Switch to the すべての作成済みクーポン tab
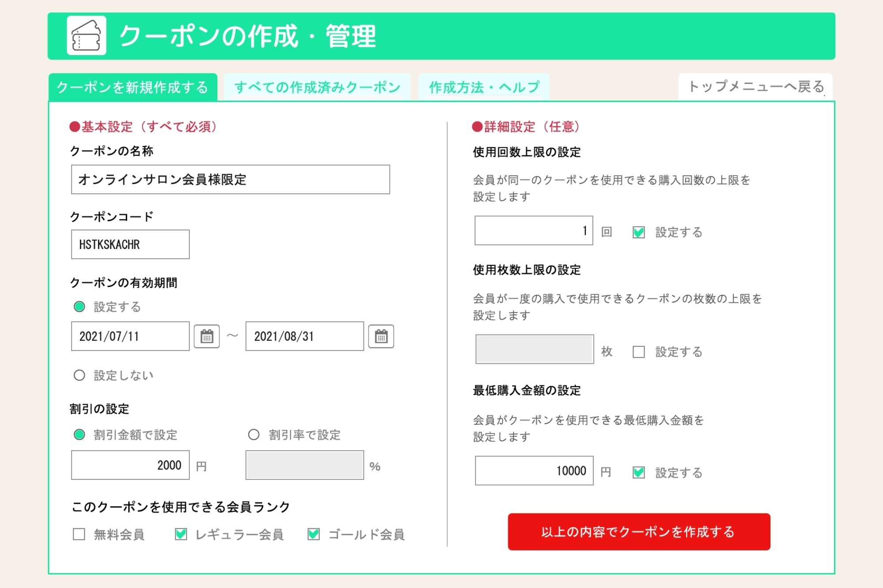Screen dimensions: 883x588 pyautogui.click(x=317, y=87)
